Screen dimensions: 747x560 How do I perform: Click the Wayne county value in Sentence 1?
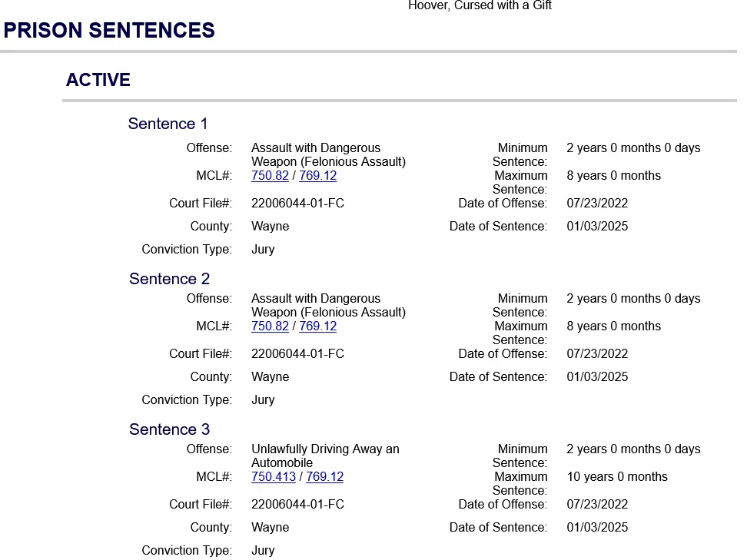270,227
